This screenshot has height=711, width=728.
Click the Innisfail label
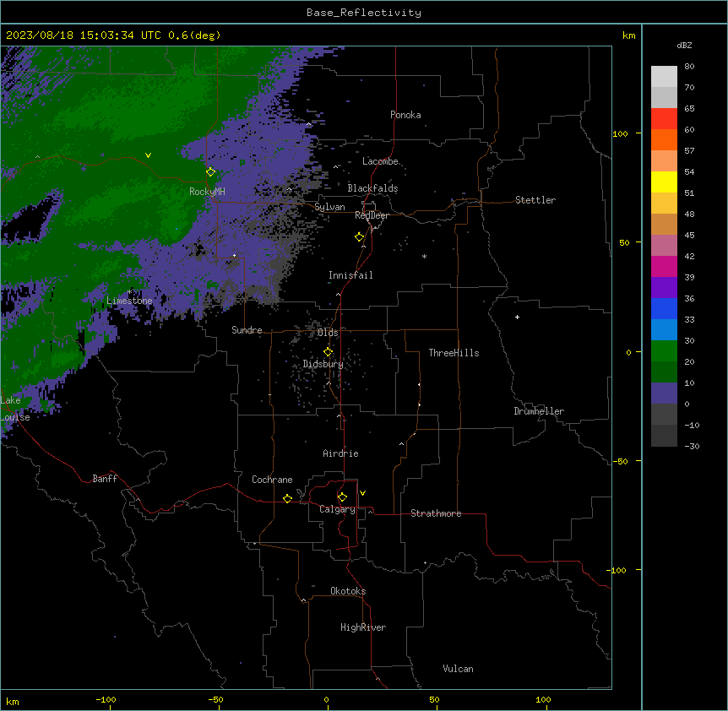350,275
